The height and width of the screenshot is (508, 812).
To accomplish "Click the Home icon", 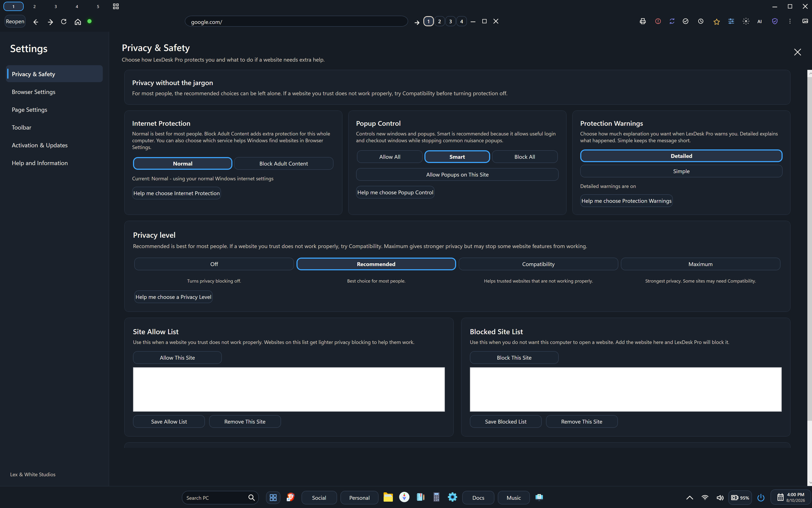I will (x=78, y=22).
